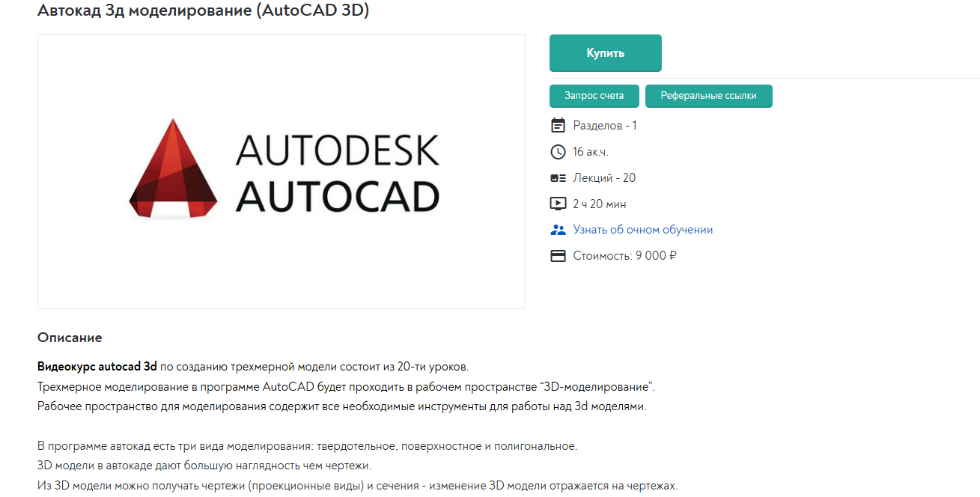This screenshot has height=497, width=980.
Task: Click the AUTODESK AUTOCAD wordmark in the image
Action: (x=337, y=173)
